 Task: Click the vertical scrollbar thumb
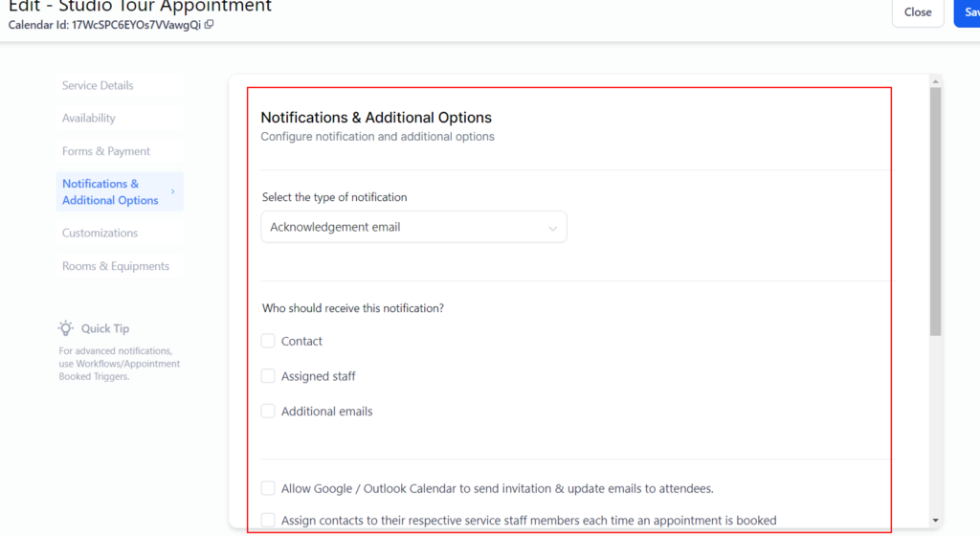935,211
